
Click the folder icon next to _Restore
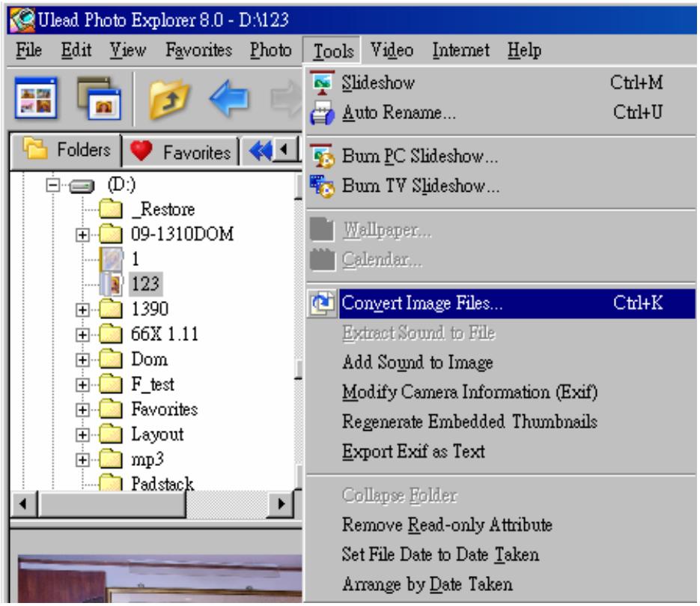(x=111, y=208)
